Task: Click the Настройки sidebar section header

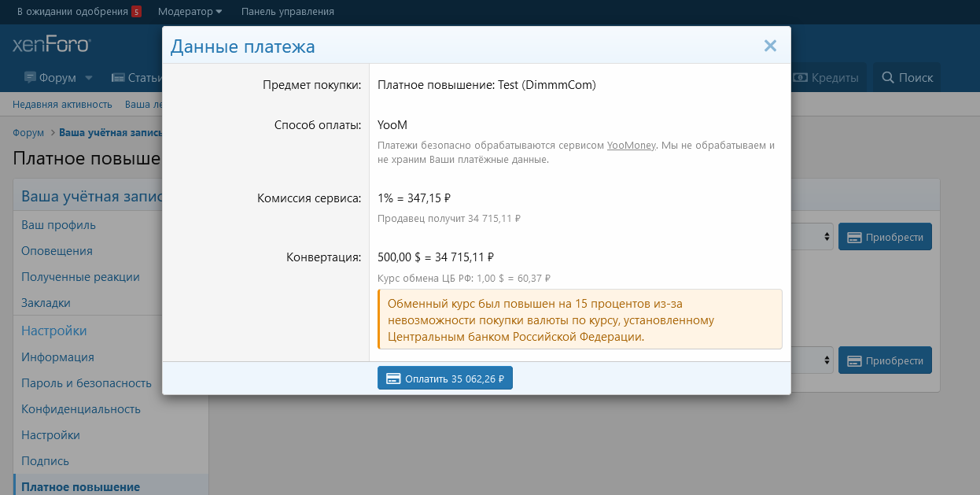Action: [54, 331]
